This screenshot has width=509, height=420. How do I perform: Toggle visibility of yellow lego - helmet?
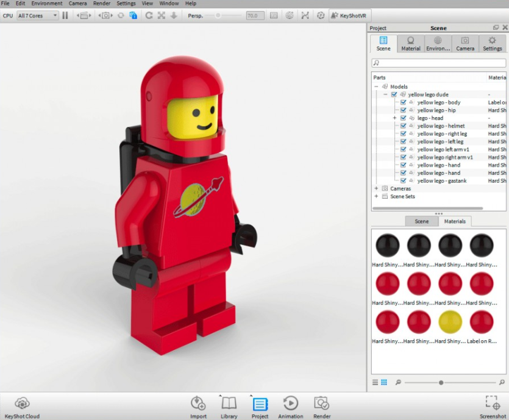(403, 126)
